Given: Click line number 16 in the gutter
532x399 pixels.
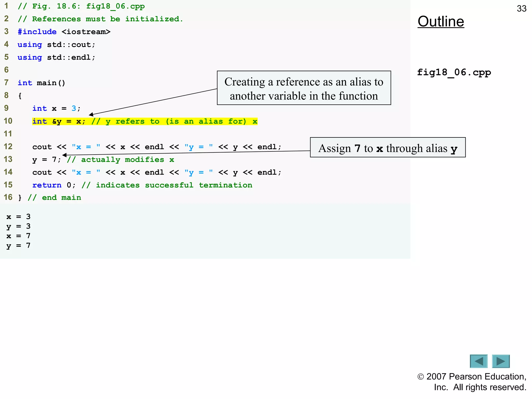Looking at the screenshot, I should (8, 197).
